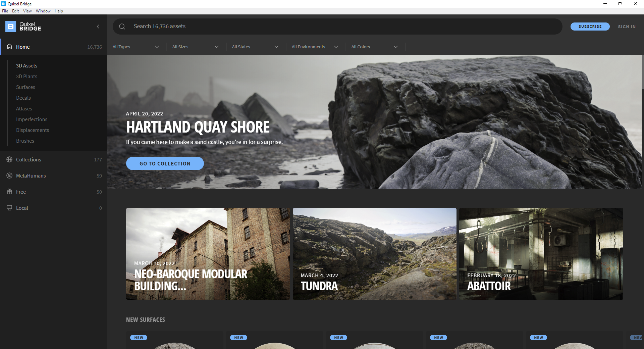The height and width of the screenshot is (349, 644).
Task: Click the Free gift icon
Action: pyautogui.click(x=9, y=192)
